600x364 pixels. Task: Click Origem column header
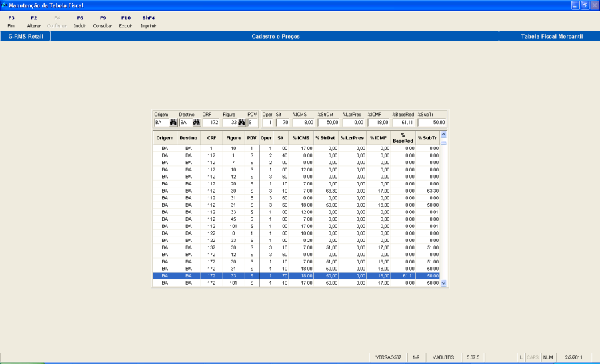tap(165, 138)
